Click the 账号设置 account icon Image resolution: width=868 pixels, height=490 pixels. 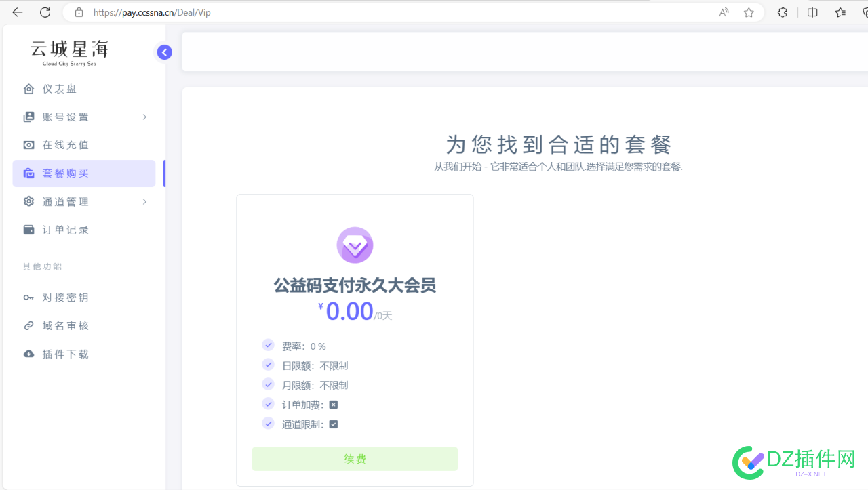(28, 117)
